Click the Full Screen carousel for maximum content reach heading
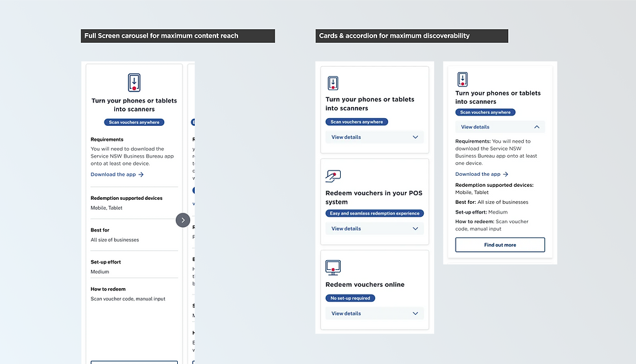 point(178,36)
